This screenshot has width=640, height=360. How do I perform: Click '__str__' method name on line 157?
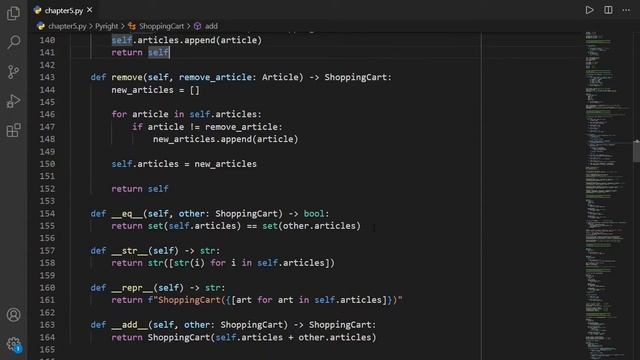coord(129,251)
